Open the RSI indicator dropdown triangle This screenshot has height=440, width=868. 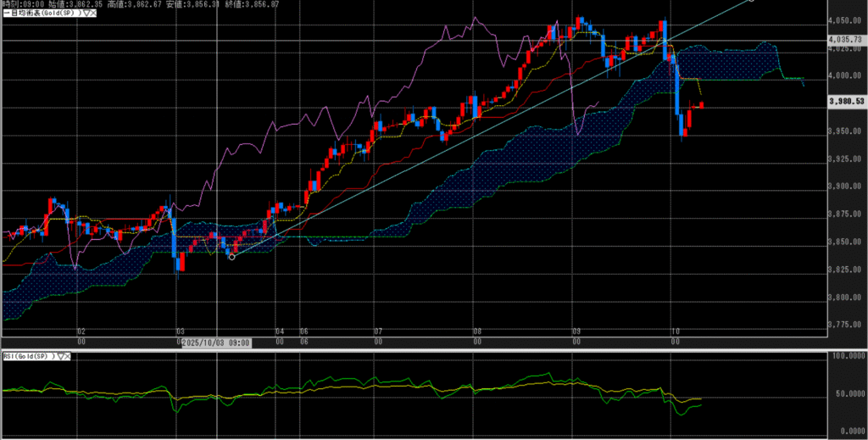[x=59, y=356]
